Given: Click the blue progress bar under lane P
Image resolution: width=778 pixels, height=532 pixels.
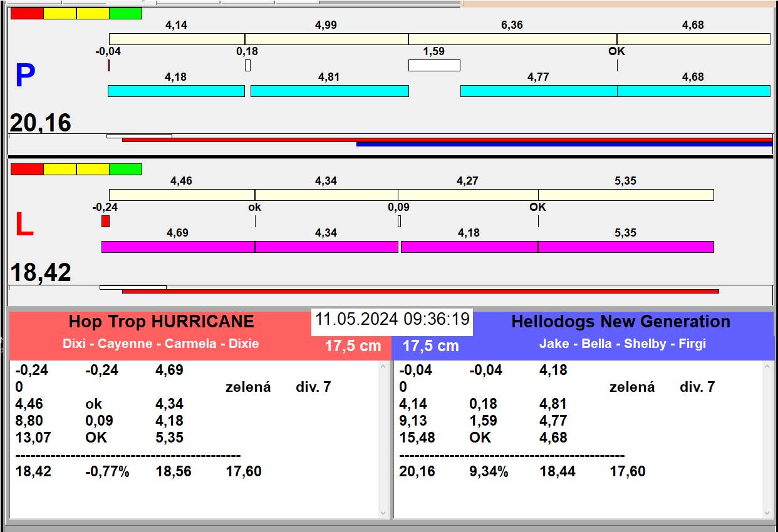Looking at the screenshot, I should point(564,144).
